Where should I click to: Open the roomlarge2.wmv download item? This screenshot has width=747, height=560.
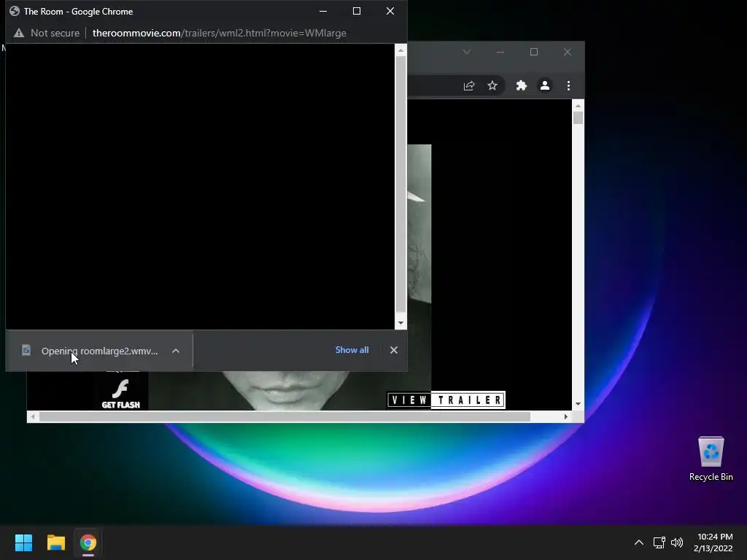click(99, 351)
